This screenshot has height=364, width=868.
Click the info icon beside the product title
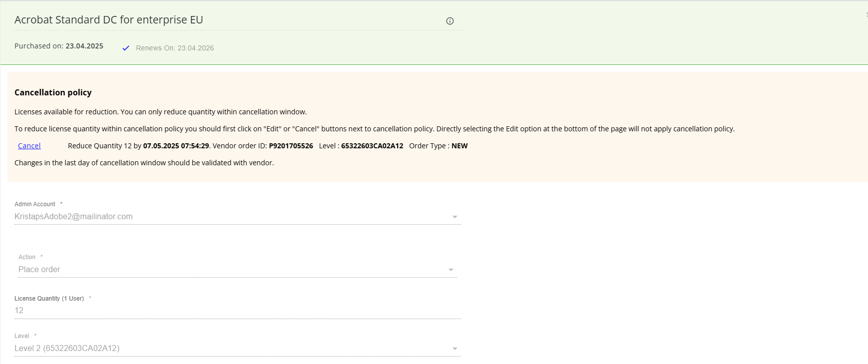click(x=449, y=21)
